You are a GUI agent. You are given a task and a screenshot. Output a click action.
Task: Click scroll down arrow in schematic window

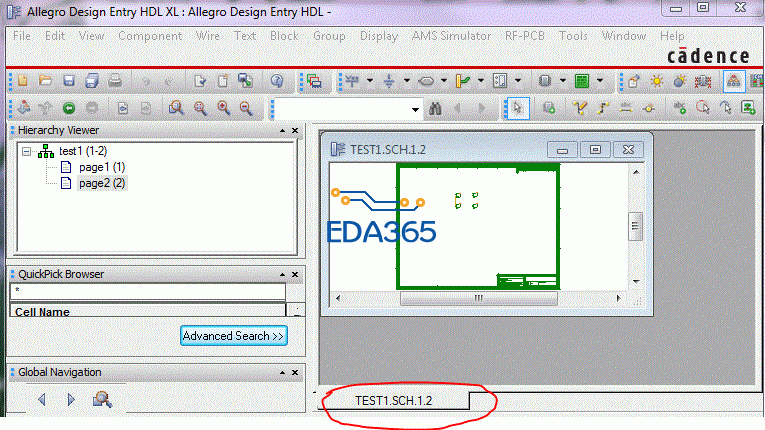click(636, 282)
